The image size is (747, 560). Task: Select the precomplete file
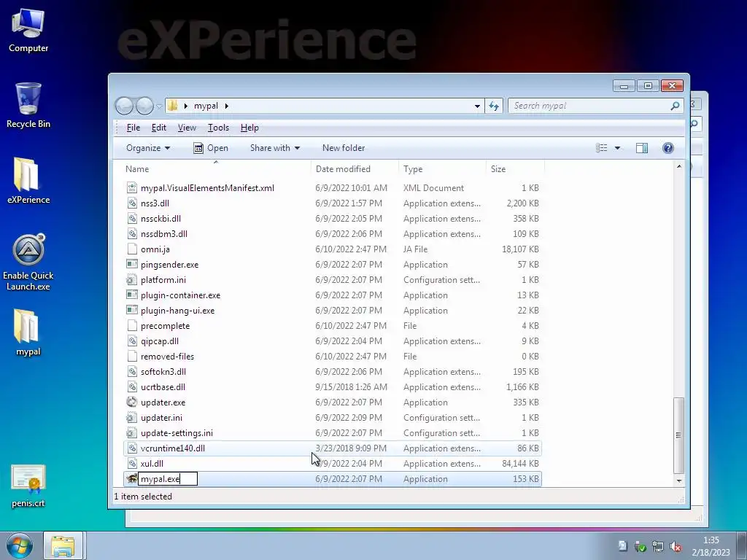(x=332, y=326)
